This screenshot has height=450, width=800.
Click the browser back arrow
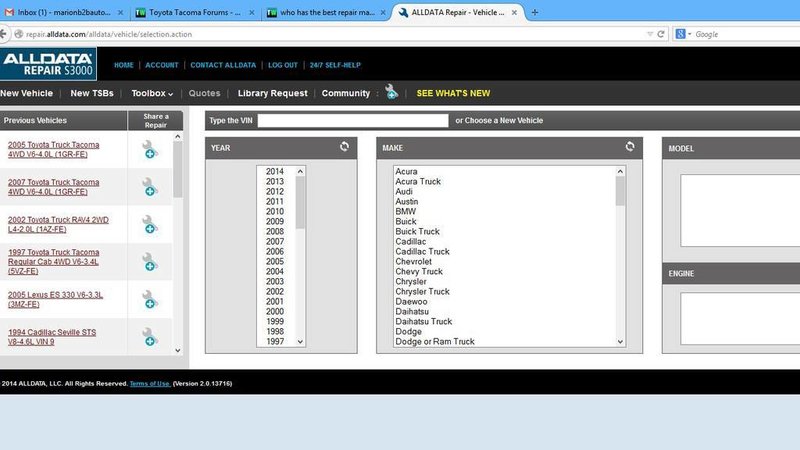point(4,34)
